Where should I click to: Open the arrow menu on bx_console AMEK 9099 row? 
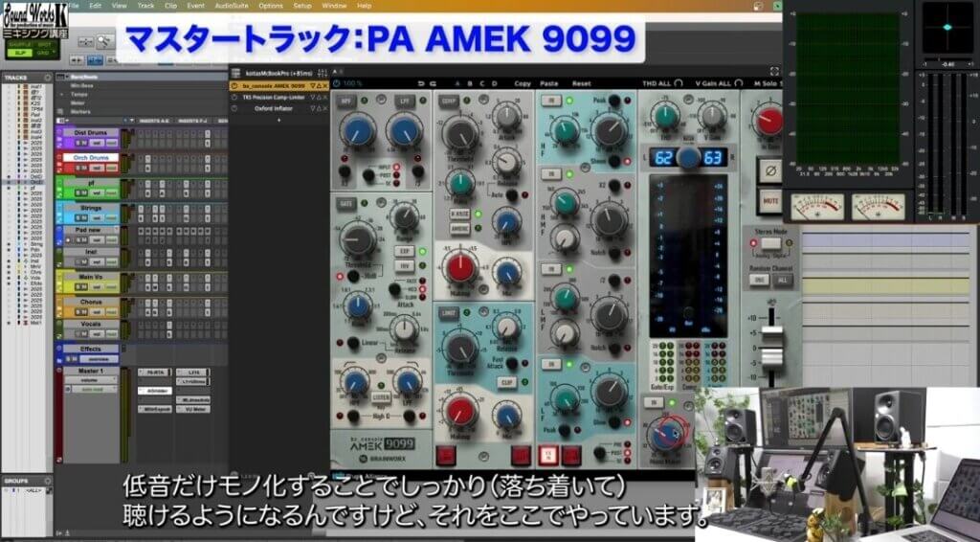[x=313, y=86]
